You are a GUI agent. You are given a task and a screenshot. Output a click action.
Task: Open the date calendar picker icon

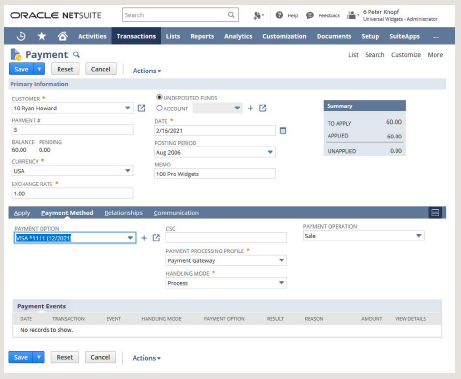(283, 131)
